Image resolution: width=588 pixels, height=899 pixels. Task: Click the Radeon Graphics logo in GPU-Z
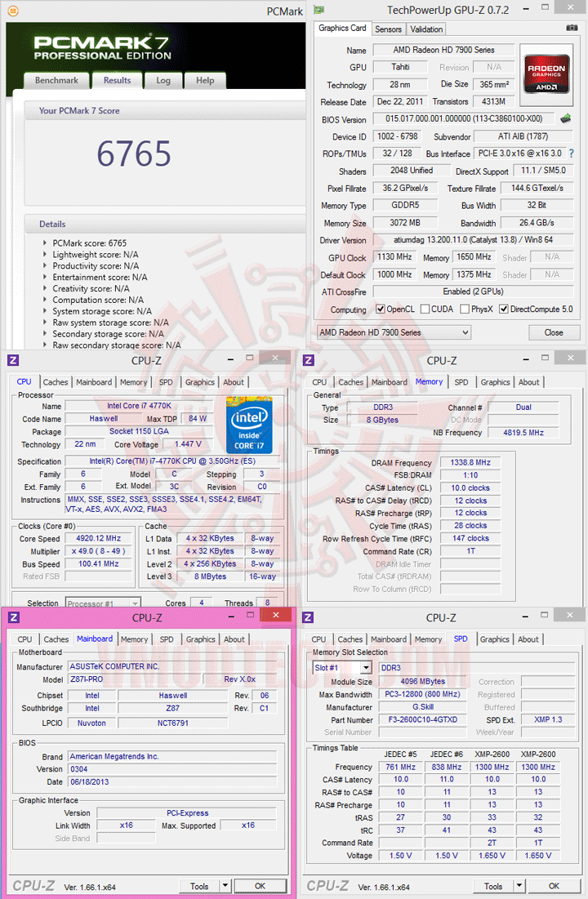[546, 74]
